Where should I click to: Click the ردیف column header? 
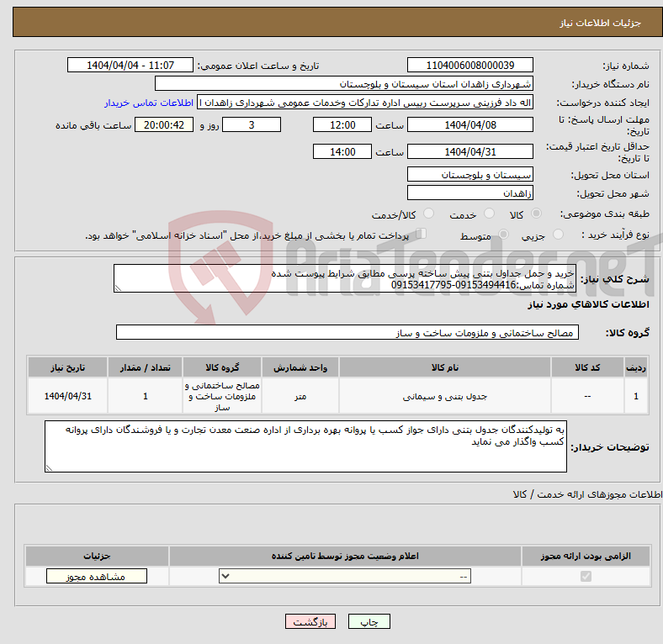(x=636, y=367)
